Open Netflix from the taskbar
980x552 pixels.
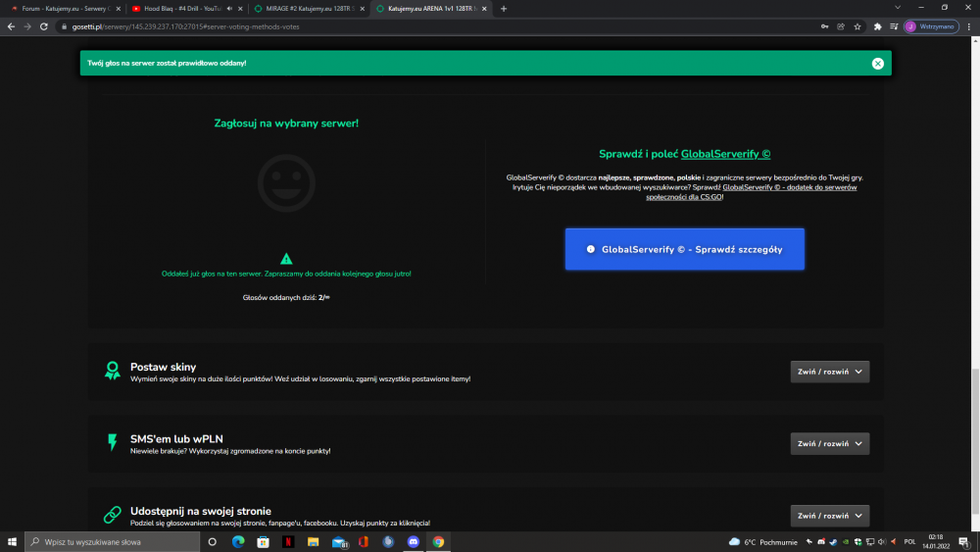click(x=288, y=541)
